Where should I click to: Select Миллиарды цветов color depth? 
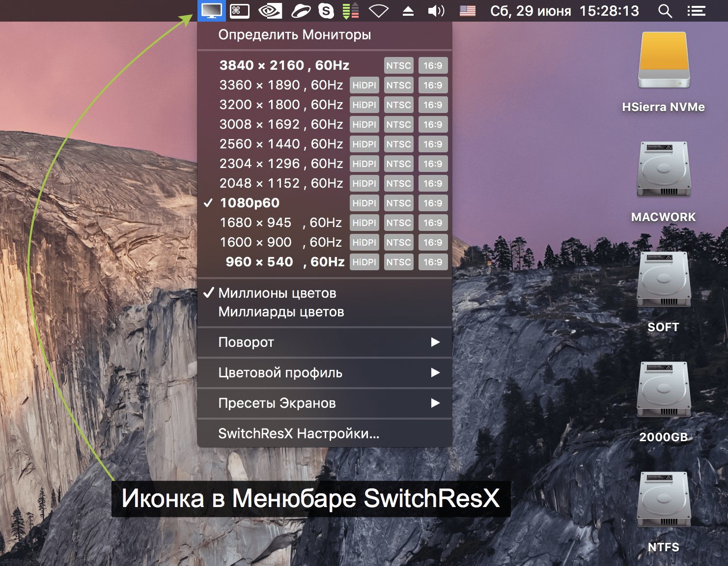324,312
